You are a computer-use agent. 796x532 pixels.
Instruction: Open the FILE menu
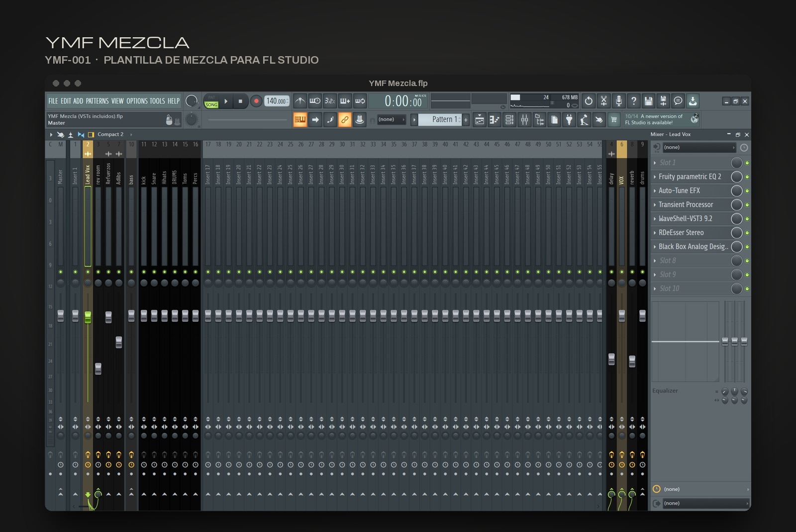(x=53, y=101)
